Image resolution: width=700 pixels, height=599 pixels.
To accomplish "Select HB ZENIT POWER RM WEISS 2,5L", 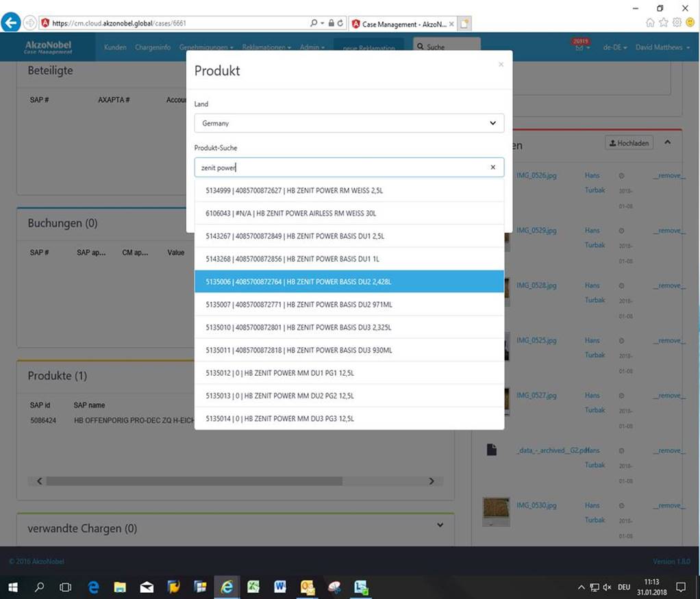I will (x=349, y=190).
